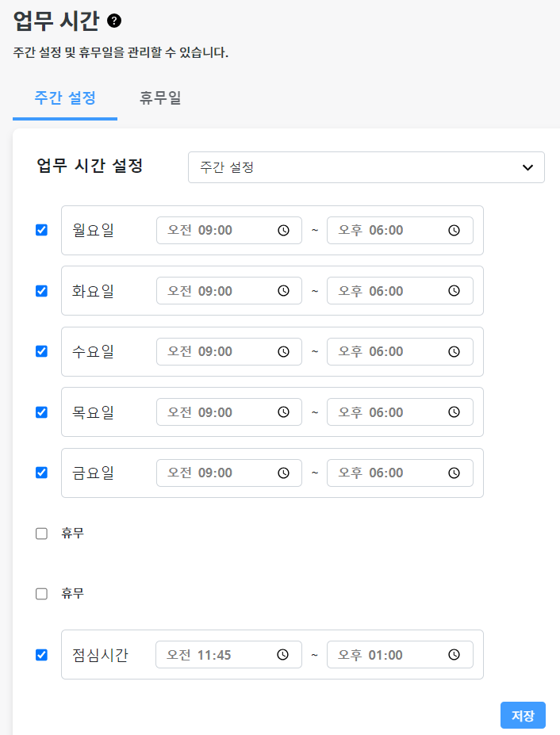
Task: Disable the 금요일 working day checkbox
Action: (x=41, y=473)
